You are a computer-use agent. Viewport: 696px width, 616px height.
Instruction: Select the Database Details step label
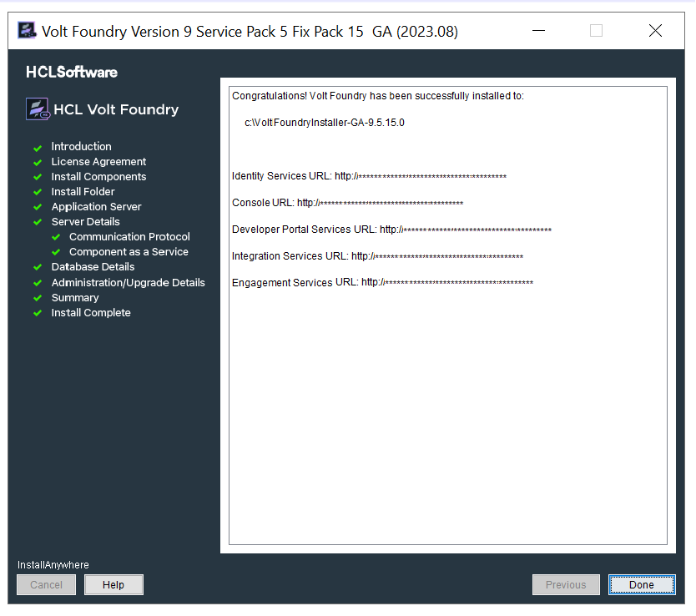tap(93, 267)
